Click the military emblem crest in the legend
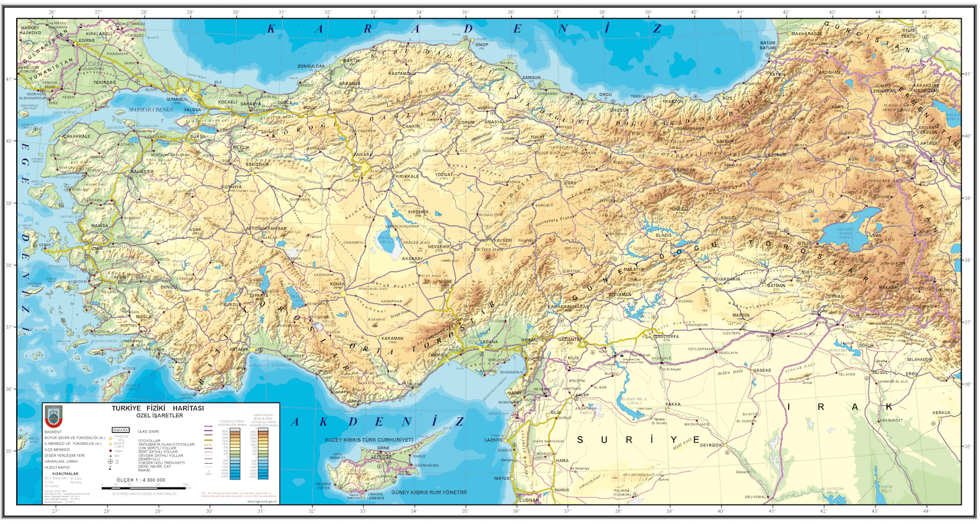The height and width of the screenshot is (524, 980). pyautogui.click(x=53, y=416)
